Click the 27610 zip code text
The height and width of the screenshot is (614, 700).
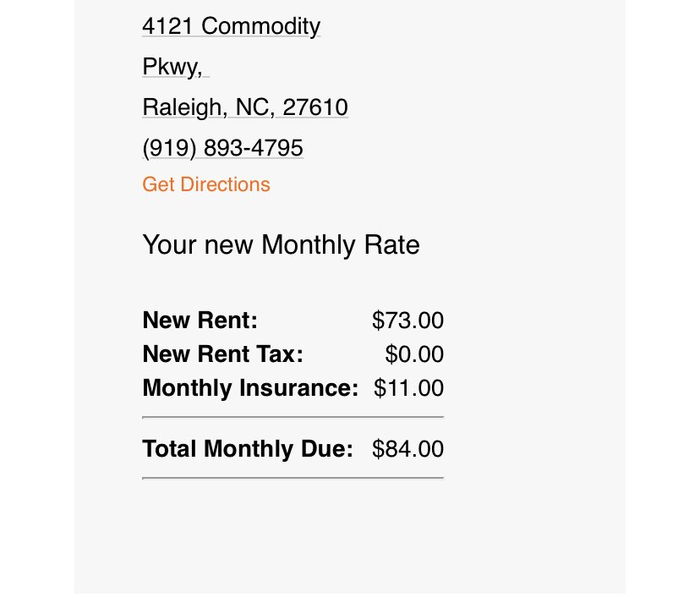[x=315, y=107]
